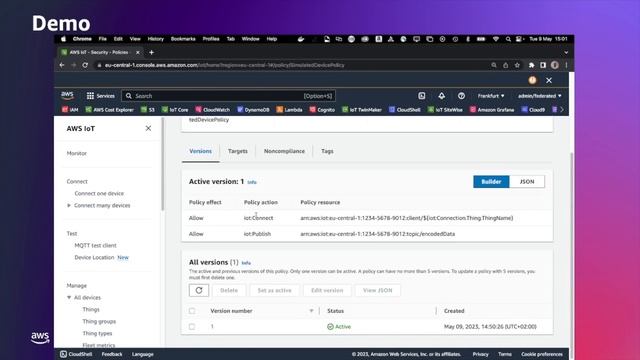The width and height of the screenshot is (640, 360).
Task: Open the Chrome tab list chevron
Action: click(x=566, y=52)
